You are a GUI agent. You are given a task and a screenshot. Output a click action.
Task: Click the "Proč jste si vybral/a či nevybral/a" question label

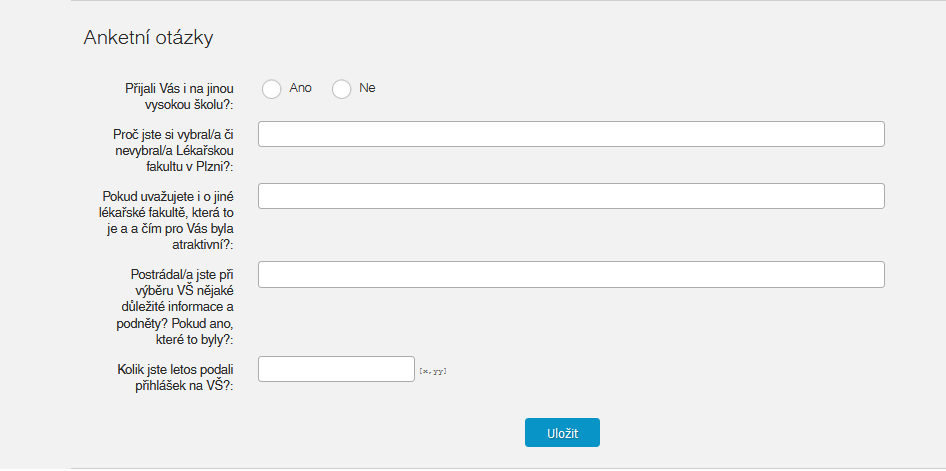[x=174, y=150]
